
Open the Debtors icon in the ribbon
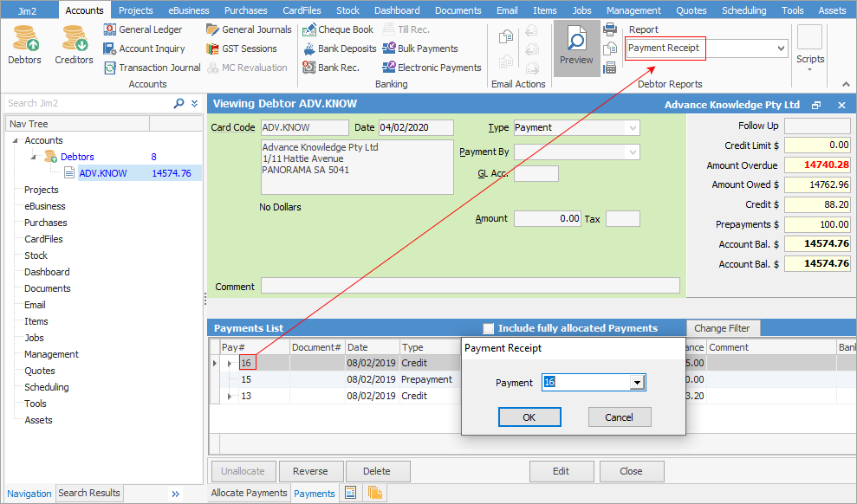click(x=24, y=45)
